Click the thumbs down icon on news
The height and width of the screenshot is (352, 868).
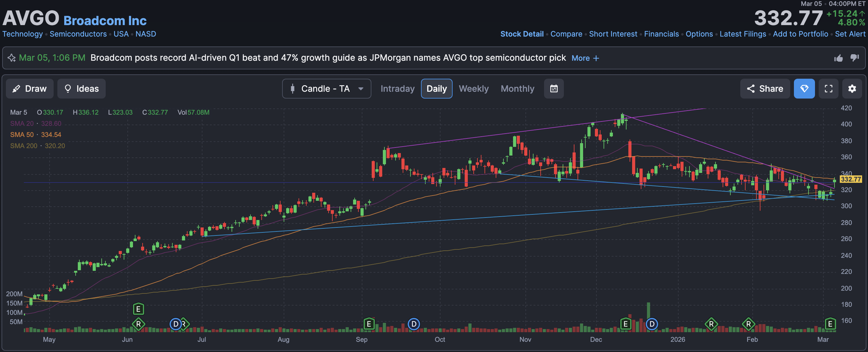coord(855,58)
